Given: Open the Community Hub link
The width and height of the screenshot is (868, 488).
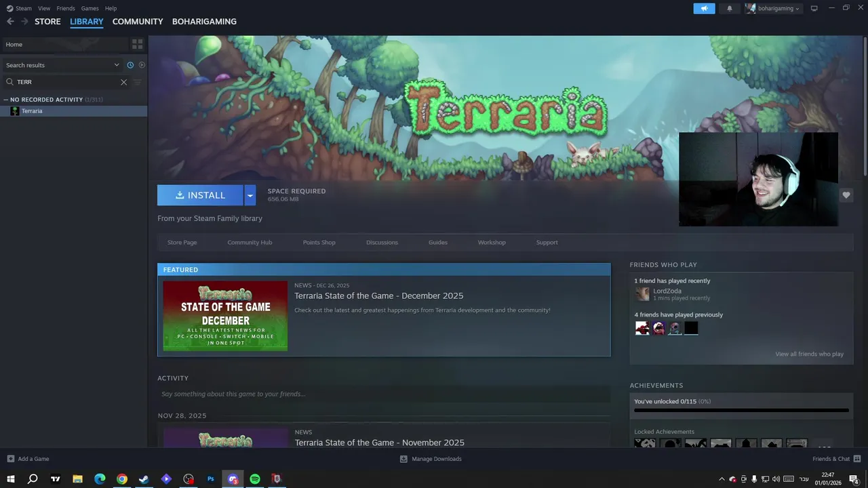Looking at the screenshot, I should click(x=250, y=243).
